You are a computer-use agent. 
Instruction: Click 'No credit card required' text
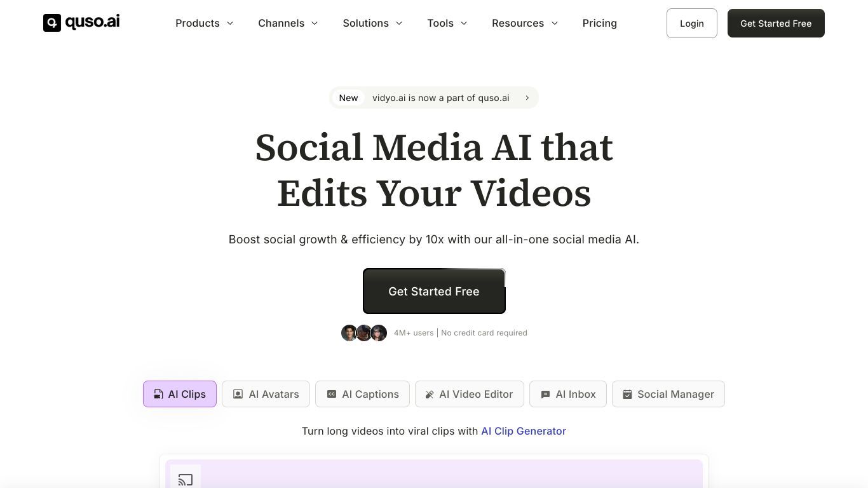click(x=484, y=332)
